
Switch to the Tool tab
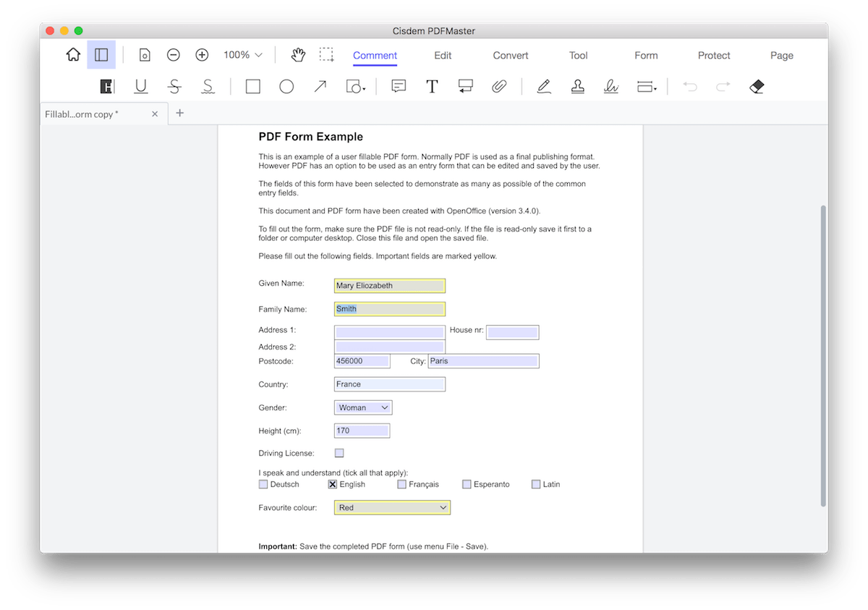578,56
